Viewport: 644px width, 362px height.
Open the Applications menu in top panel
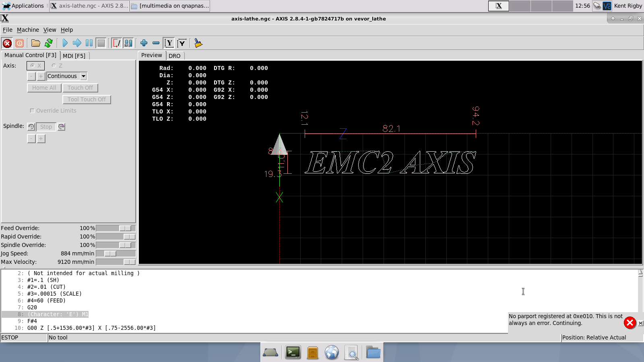coord(23,6)
